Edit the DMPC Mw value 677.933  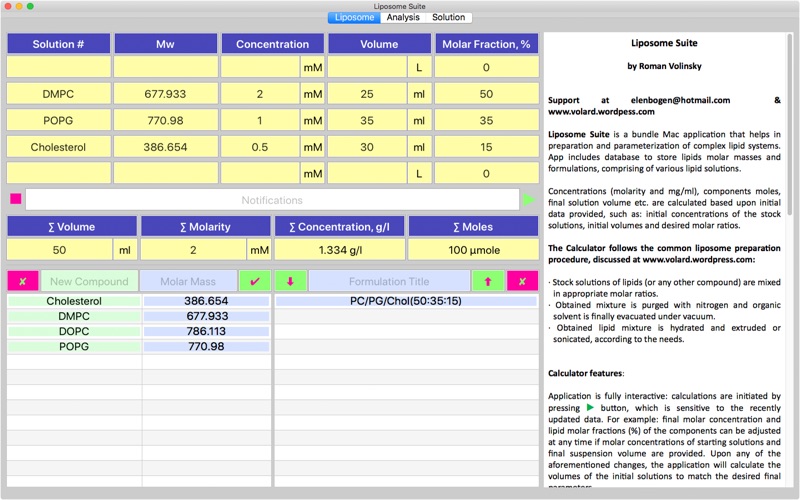point(165,94)
